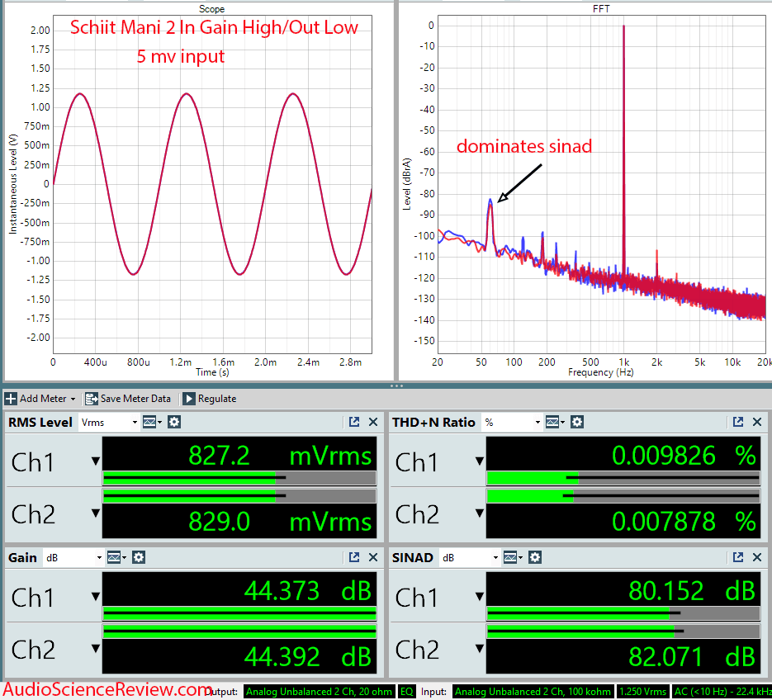Click THD+N Ratio Ch1 bar graph
772x700 pixels.
pos(623,478)
